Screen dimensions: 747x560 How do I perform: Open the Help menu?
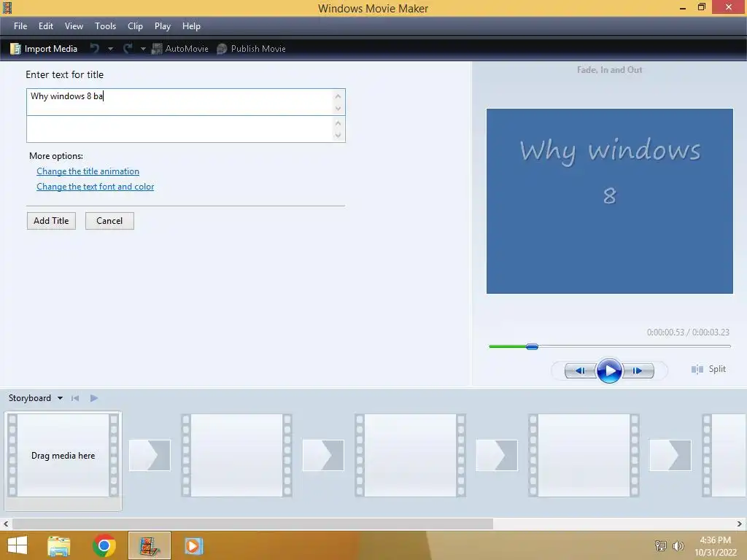(191, 26)
